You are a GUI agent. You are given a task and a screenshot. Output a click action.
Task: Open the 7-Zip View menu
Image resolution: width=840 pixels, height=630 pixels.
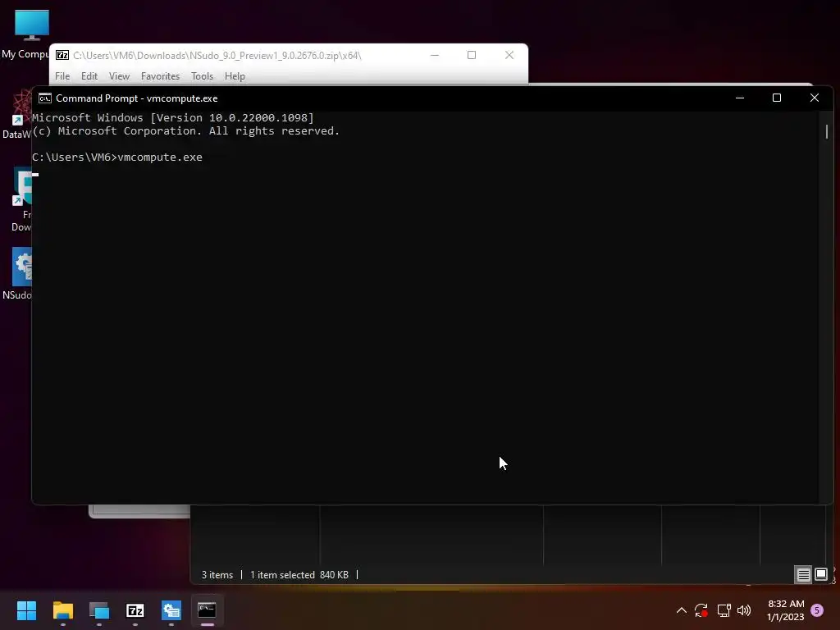119,76
